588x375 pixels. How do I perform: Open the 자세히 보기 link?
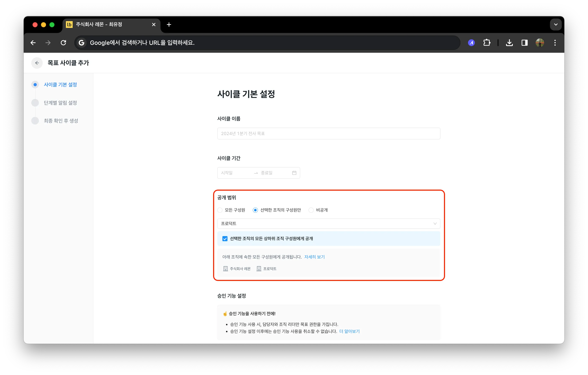coord(314,257)
